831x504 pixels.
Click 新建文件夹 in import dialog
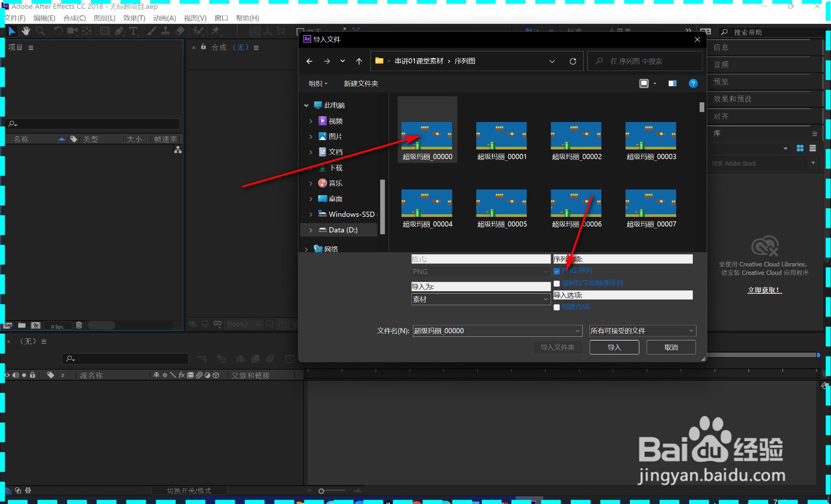click(361, 84)
